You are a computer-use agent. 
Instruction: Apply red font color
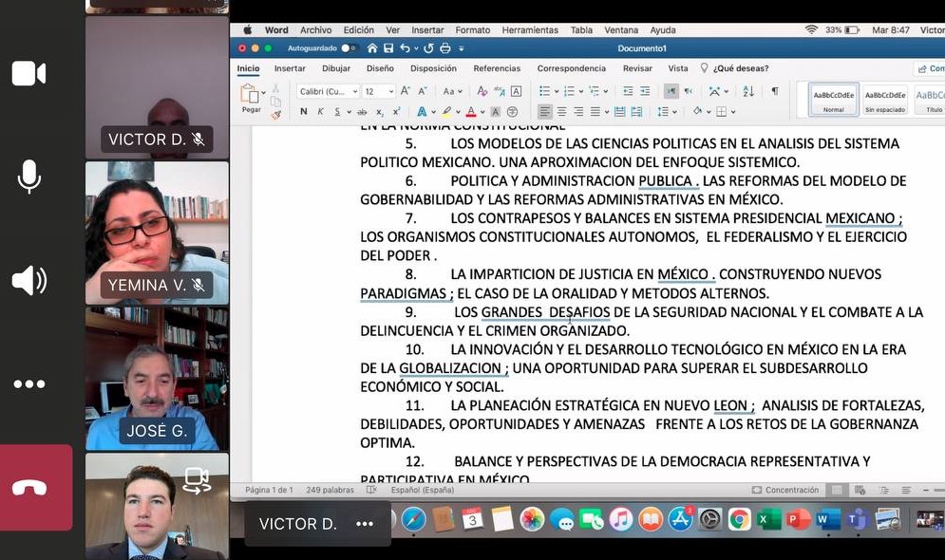[x=471, y=112]
